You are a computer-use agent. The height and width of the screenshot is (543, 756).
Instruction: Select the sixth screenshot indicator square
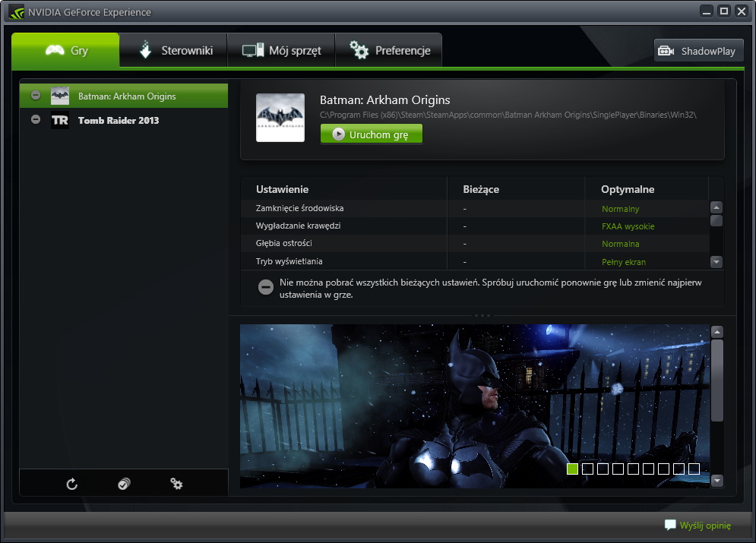coord(648,469)
